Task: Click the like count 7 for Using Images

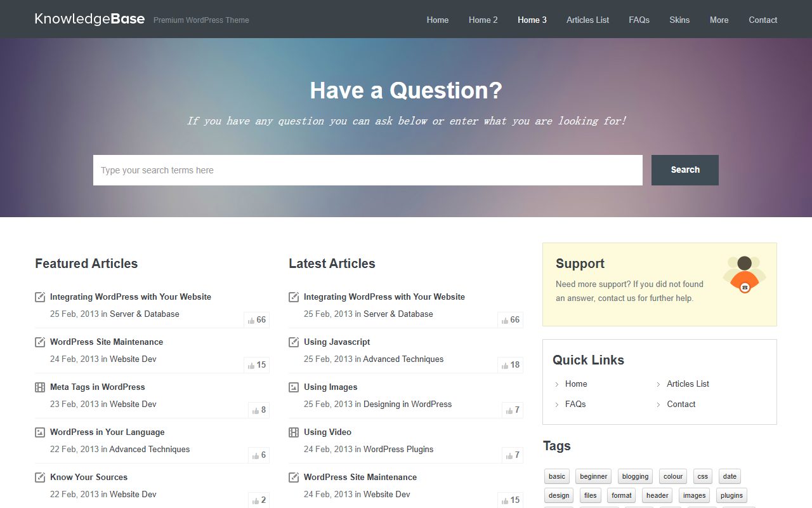Action: (513, 410)
